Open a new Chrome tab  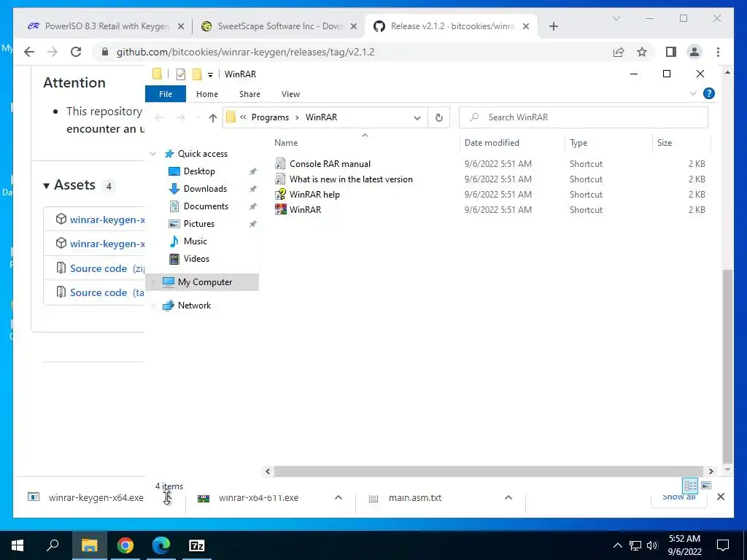pyautogui.click(x=553, y=26)
